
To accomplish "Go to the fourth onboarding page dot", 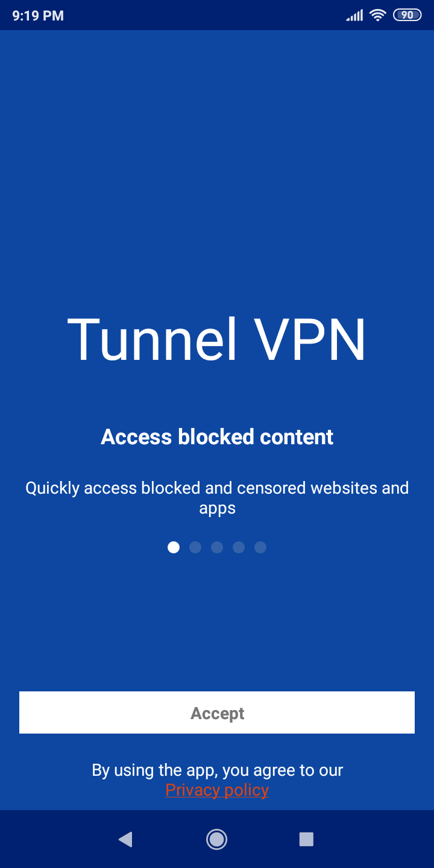I will pyautogui.click(x=239, y=547).
